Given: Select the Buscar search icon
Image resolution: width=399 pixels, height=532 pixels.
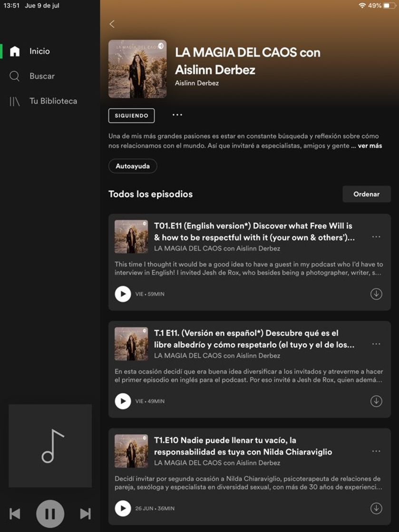Looking at the screenshot, I should 14,76.
